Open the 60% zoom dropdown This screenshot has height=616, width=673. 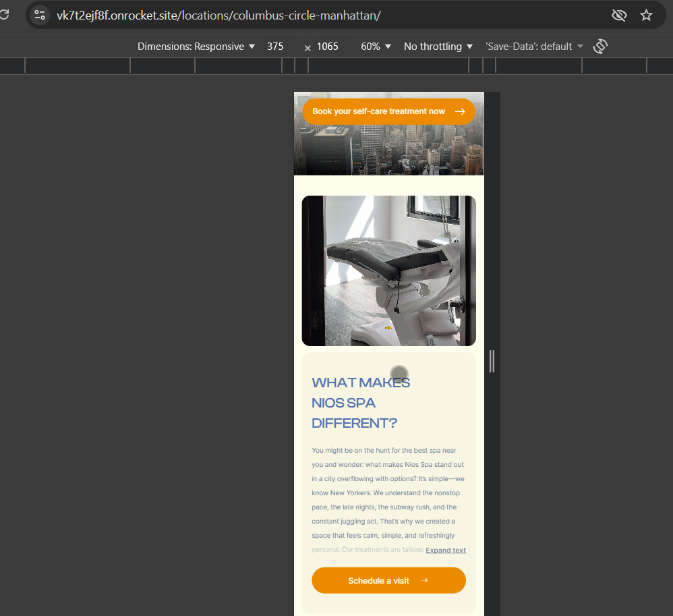(x=376, y=47)
